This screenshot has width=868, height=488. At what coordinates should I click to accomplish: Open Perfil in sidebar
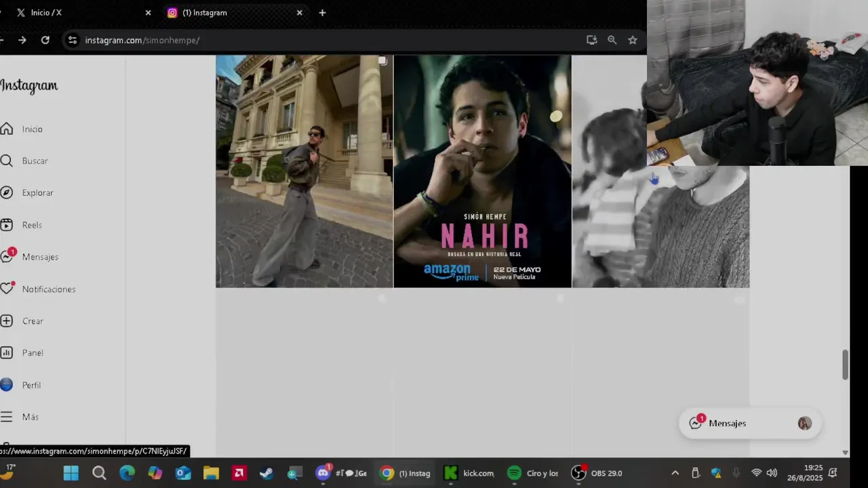pos(21,385)
